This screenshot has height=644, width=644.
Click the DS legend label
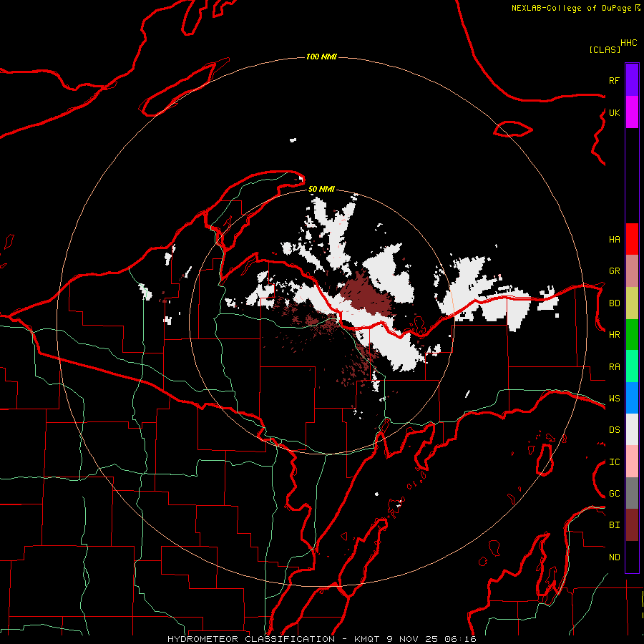coord(614,430)
